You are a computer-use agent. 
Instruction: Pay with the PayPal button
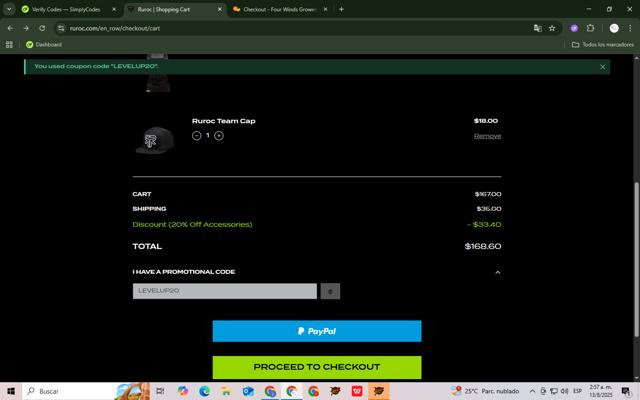[x=317, y=331]
